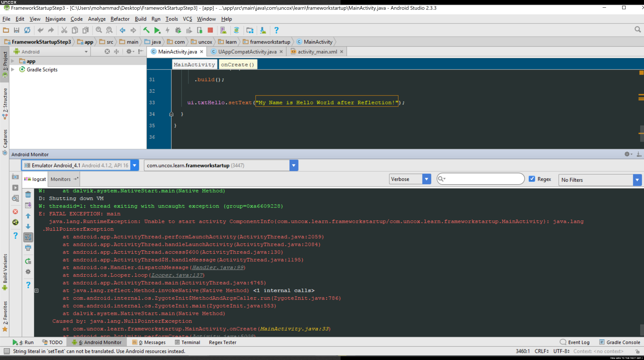
Task: Click Attach debugger to Android process
Action: click(200, 30)
